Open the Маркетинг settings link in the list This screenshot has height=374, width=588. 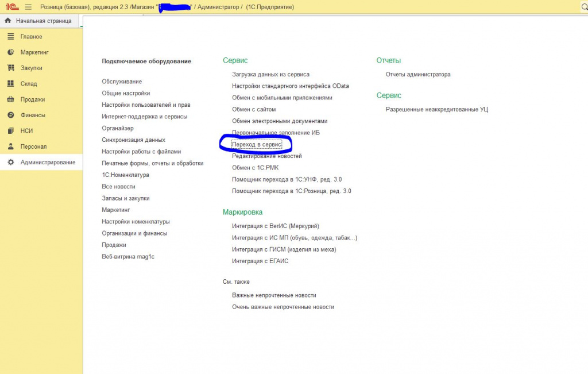coord(115,210)
